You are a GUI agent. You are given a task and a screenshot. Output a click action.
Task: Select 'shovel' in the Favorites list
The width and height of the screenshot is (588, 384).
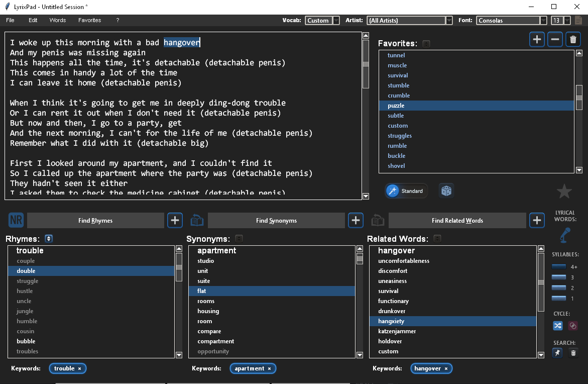pyautogui.click(x=477, y=166)
